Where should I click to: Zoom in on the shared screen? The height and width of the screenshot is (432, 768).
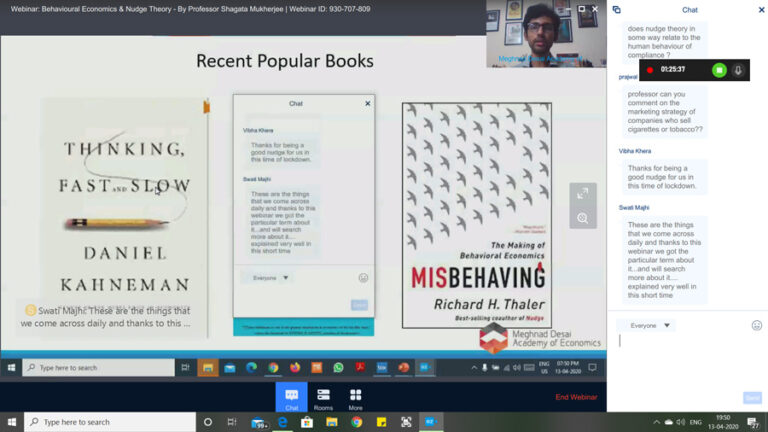click(582, 217)
